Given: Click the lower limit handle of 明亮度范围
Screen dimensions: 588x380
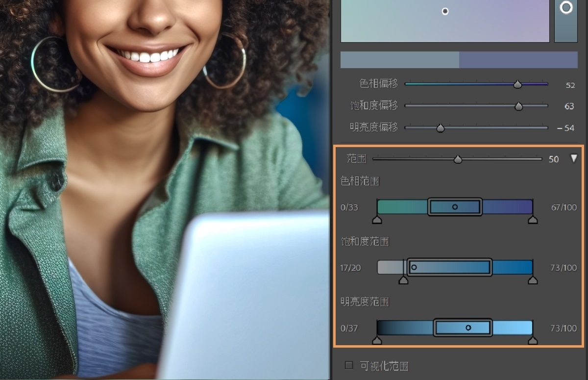Looking at the screenshot, I should click(x=377, y=340).
